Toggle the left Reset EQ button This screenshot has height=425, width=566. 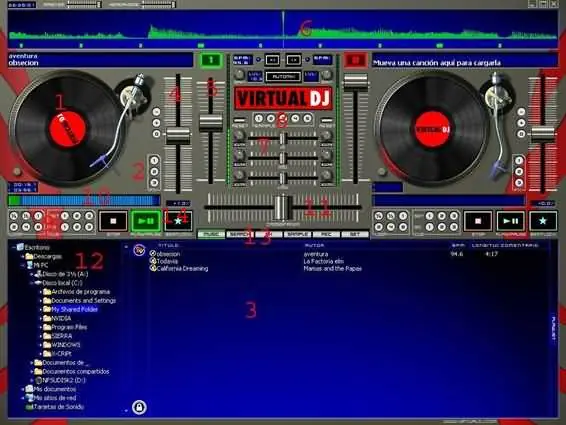[239, 120]
